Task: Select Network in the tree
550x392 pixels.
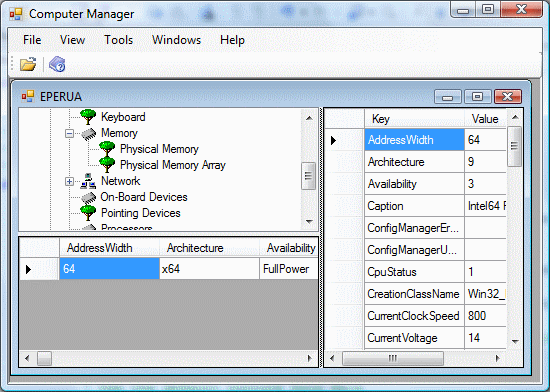Action: [x=121, y=181]
